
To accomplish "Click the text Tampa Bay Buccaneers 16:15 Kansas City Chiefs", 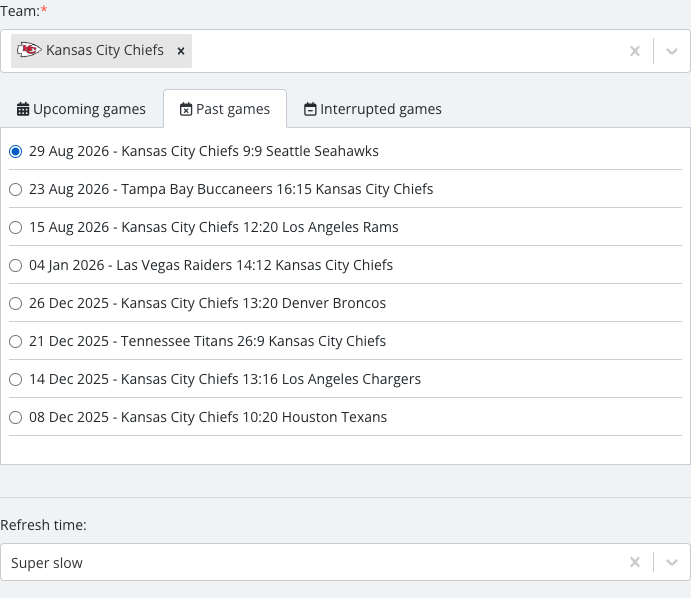I will click(x=277, y=189).
